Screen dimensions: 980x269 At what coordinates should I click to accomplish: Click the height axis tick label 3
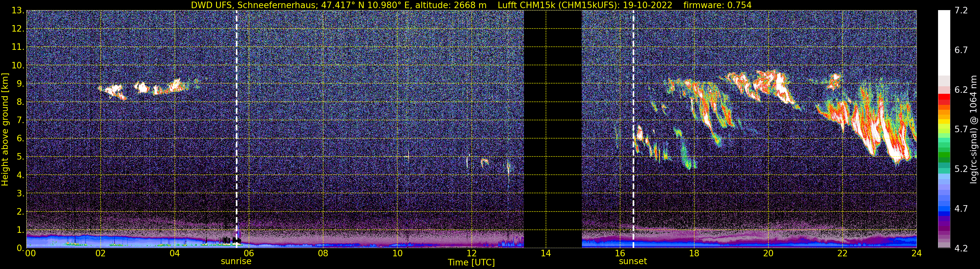click(20, 193)
